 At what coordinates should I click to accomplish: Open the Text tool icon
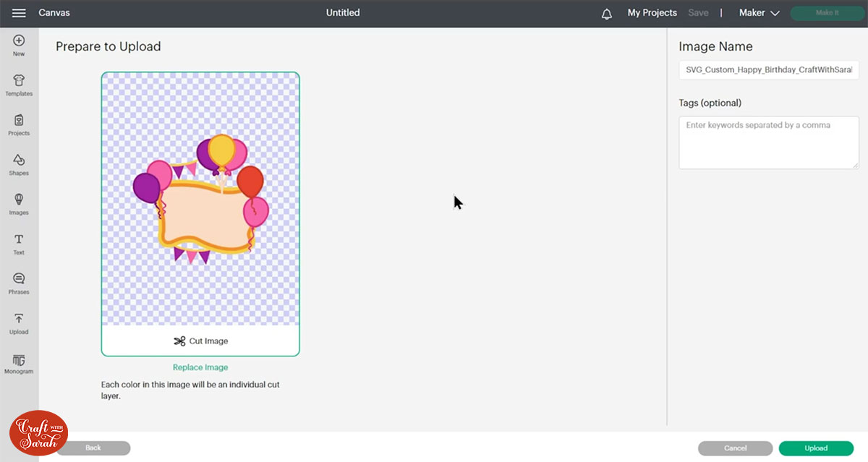19,241
